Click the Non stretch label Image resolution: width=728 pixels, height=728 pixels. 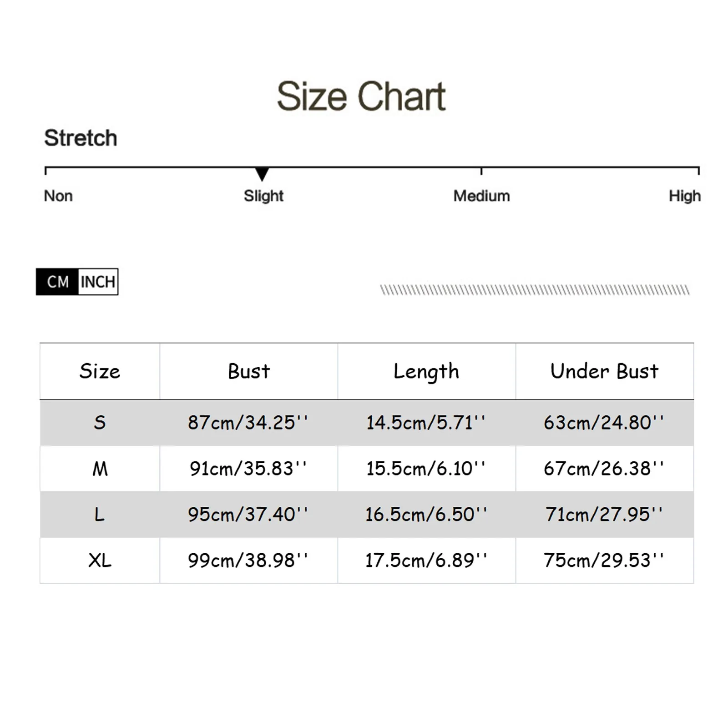pyautogui.click(x=58, y=196)
